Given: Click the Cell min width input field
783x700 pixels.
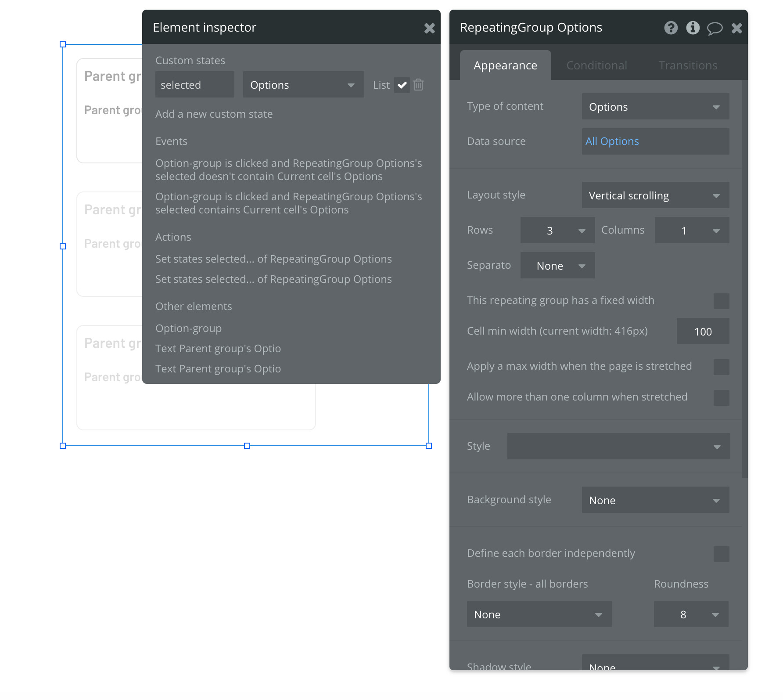Looking at the screenshot, I should tap(703, 332).
